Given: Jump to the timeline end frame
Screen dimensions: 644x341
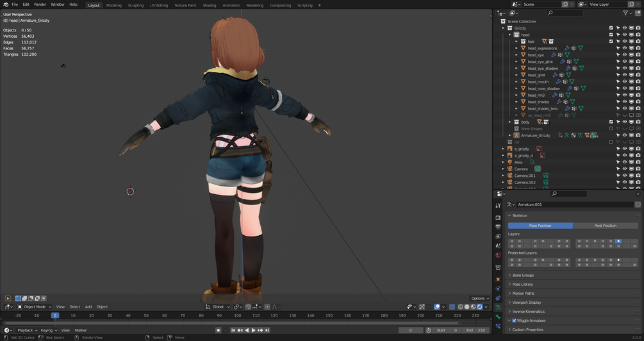Looking at the screenshot, I should pyautogui.click(x=267, y=330).
